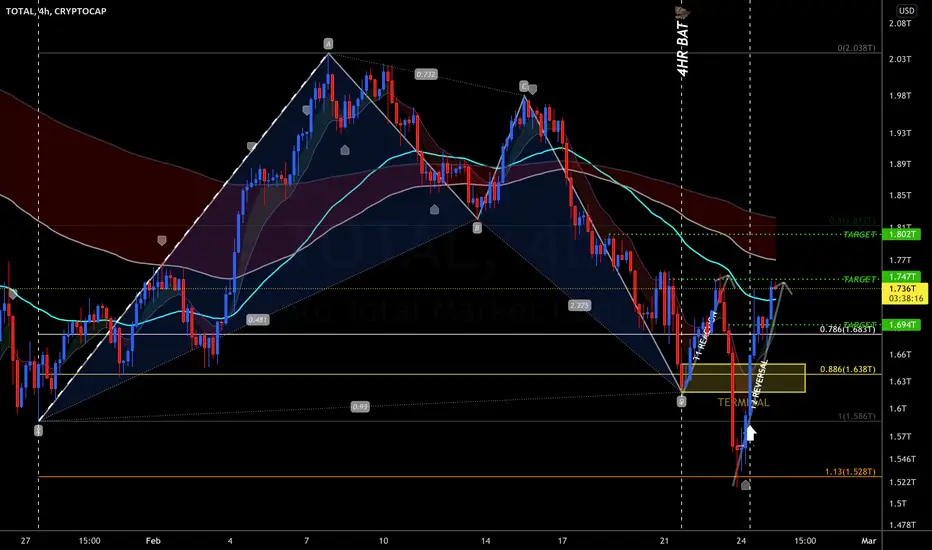
Task: Select the TARGET label beside 1.747T
Action: [859, 279]
